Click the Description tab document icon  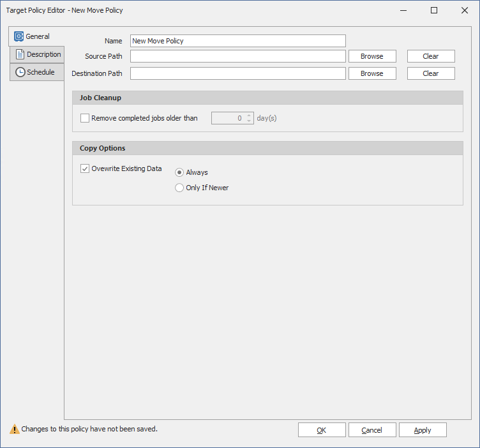[x=20, y=54]
